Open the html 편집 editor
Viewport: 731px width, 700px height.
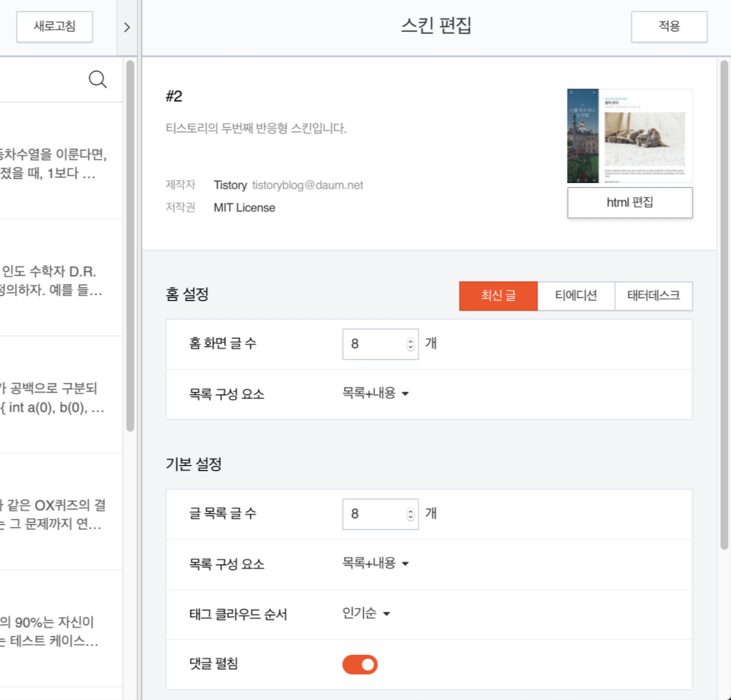(x=630, y=203)
